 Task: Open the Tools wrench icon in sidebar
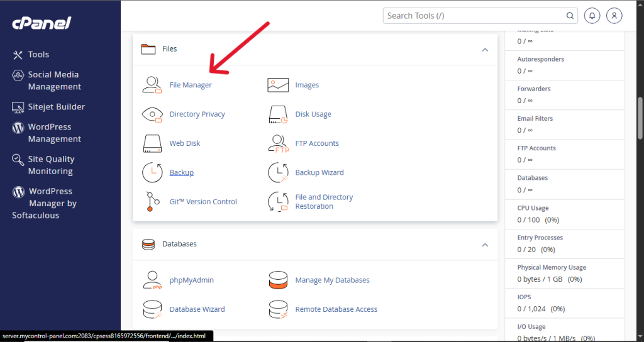[18, 55]
